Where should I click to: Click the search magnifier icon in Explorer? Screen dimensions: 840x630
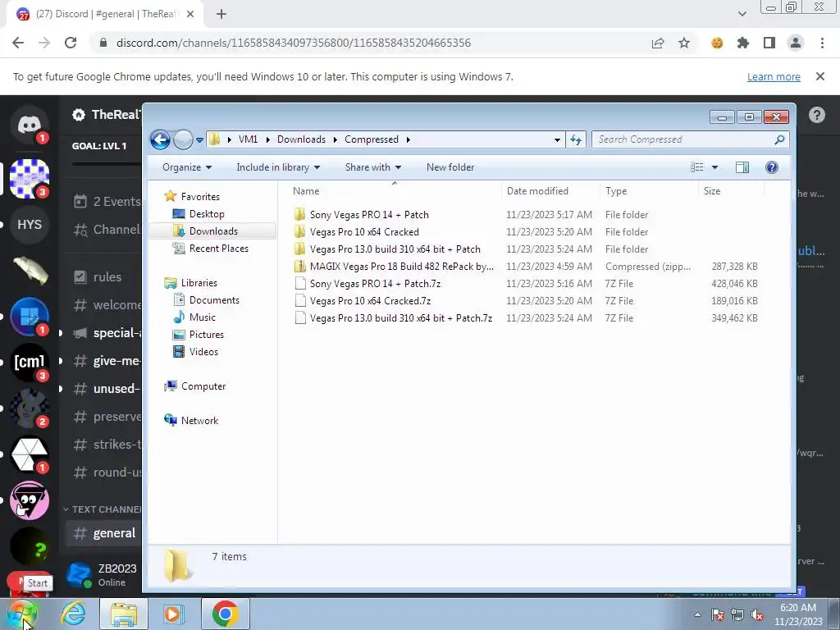[x=779, y=139]
